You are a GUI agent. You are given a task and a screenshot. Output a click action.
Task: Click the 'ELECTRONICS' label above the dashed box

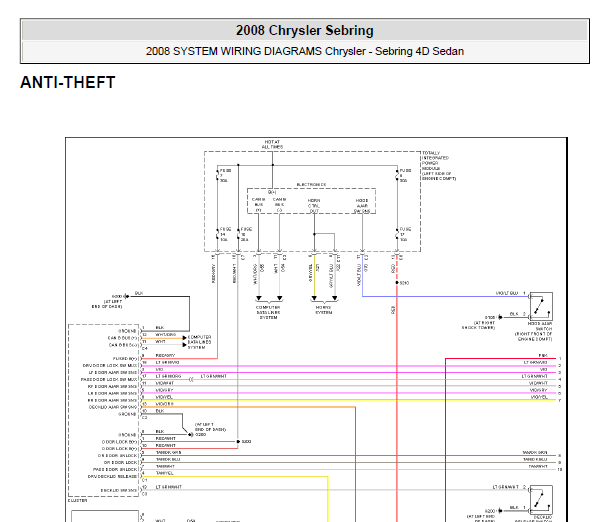[311, 185]
